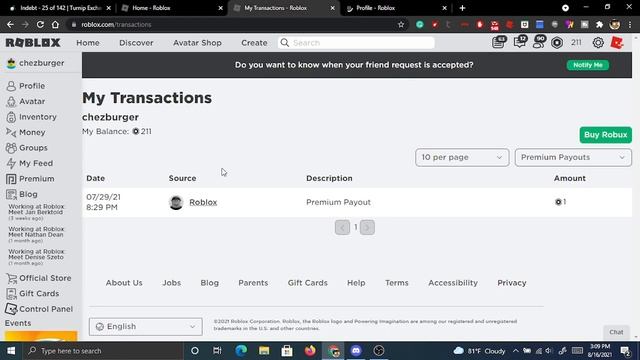This screenshot has width=640, height=360.
Task: Open the Privacy footer link
Action: (x=511, y=282)
